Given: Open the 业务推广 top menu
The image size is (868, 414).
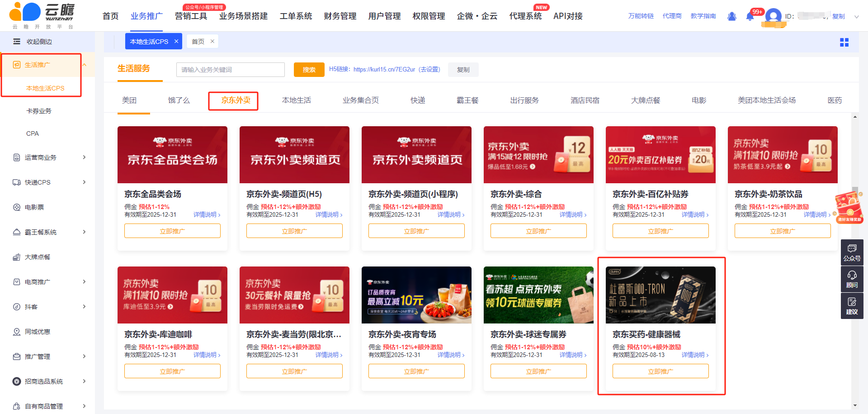Looking at the screenshot, I should tap(146, 16).
